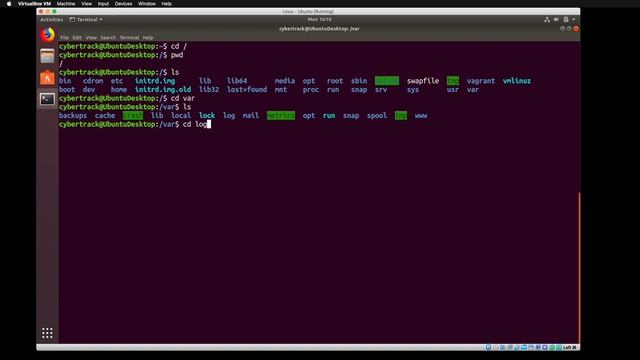The height and width of the screenshot is (360, 640).
Task: Click the optical disk indicator in VirtualBox status bar
Action: point(496,347)
